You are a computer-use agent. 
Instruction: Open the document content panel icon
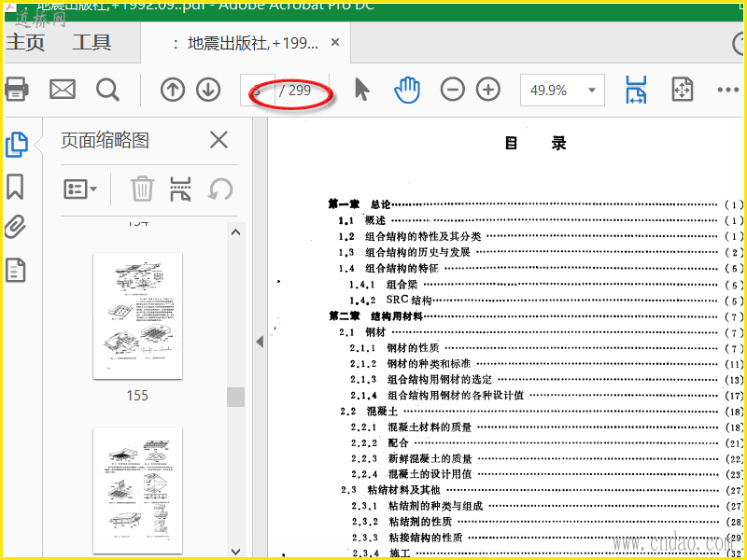15,270
